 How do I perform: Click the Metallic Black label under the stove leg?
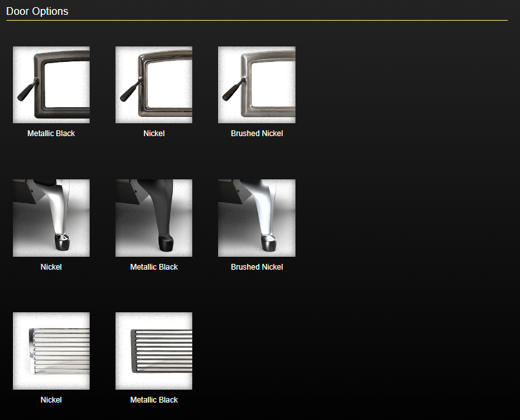click(x=154, y=267)
